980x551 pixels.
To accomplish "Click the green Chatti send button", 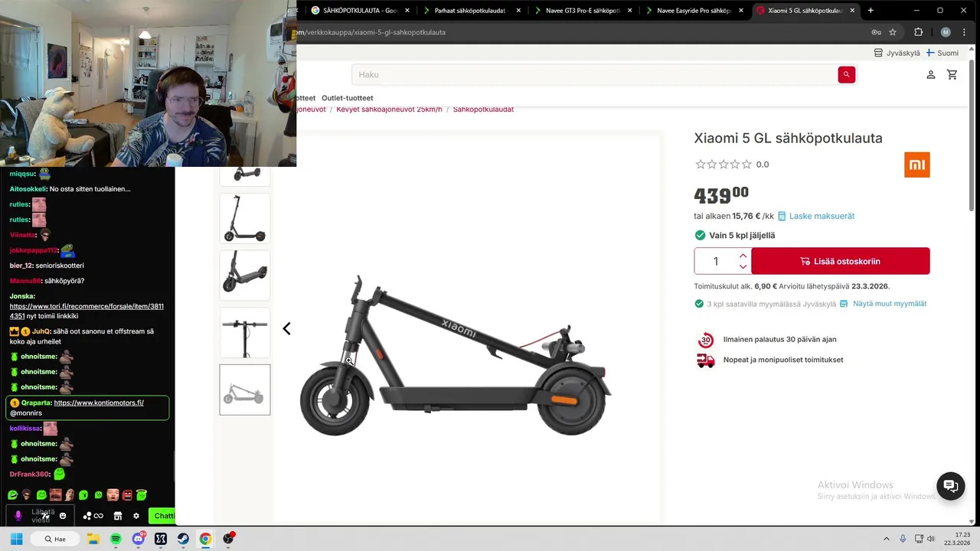I will (162, 516).
